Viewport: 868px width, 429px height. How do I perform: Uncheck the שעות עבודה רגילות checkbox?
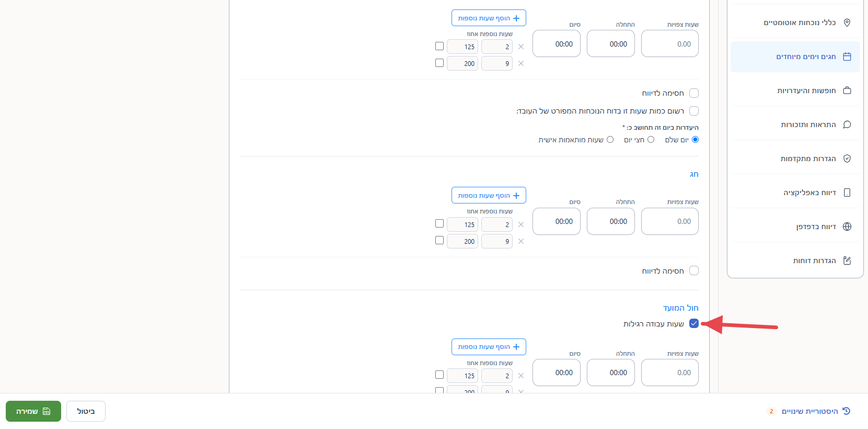point(694,323)
